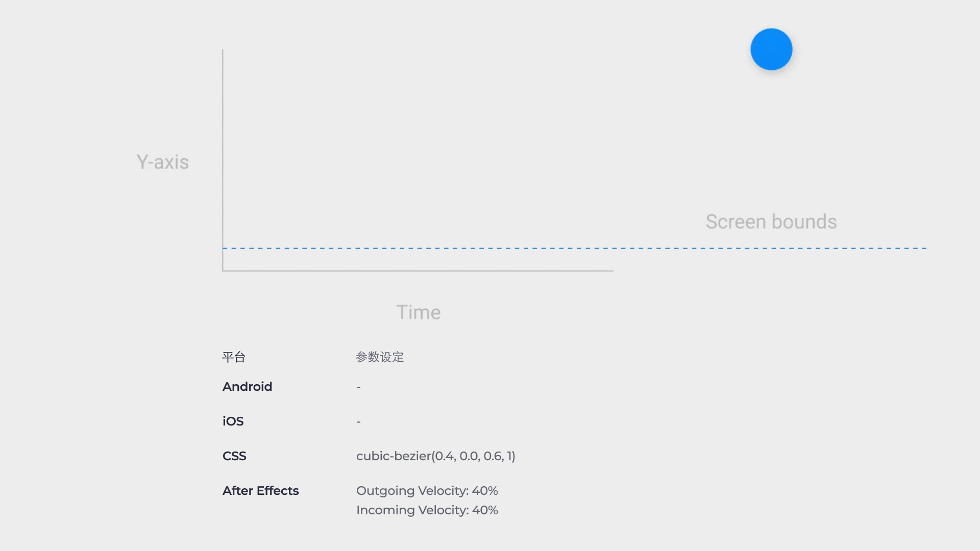Click the dash value next to Android
The height and width of the screenshot is (551, 980).
[359, 387]
